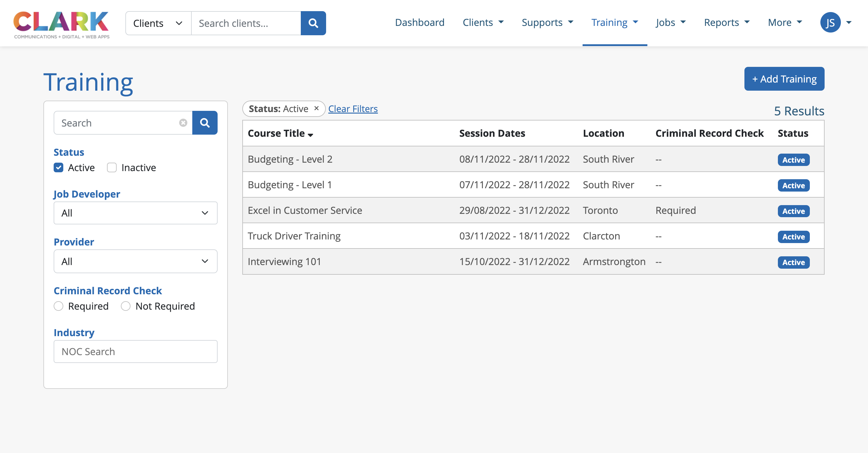Open the Supports menu
Viewport: 868px width, 453px height.
547,23
